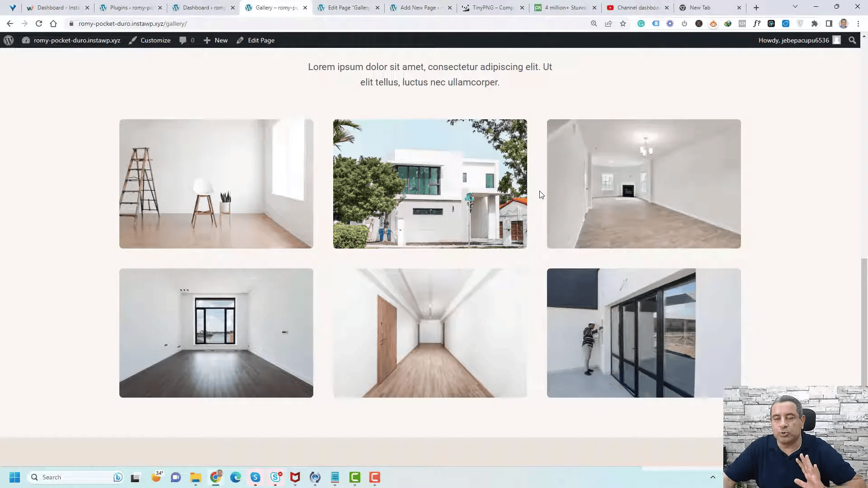Switch to the Edit Page Gallery tab
868x488 pixels.
348,8
